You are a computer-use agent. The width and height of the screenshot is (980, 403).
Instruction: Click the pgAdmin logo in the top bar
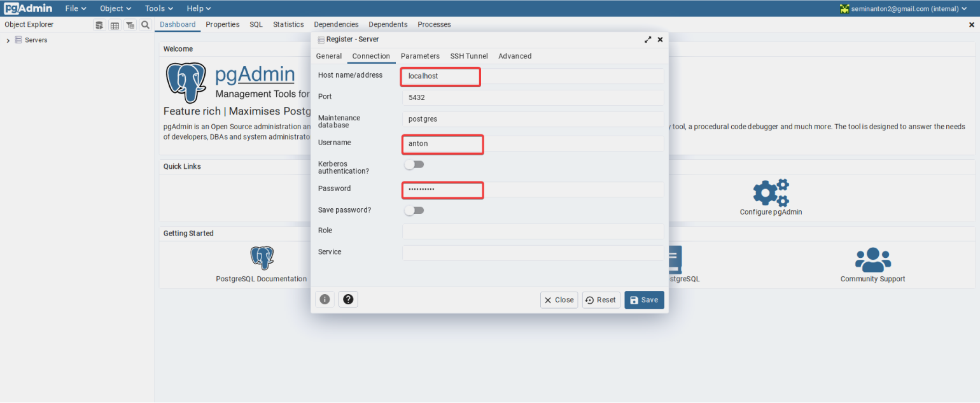point(28,8)
